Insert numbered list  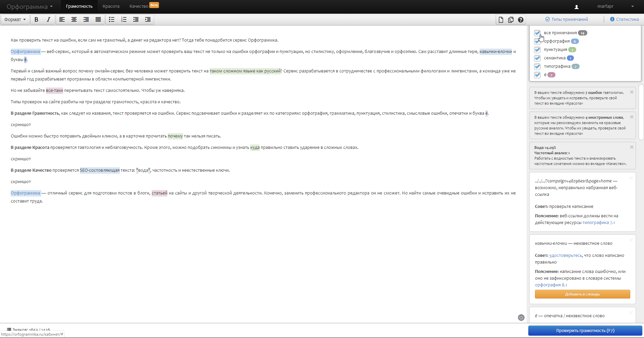tap(124, 19)
